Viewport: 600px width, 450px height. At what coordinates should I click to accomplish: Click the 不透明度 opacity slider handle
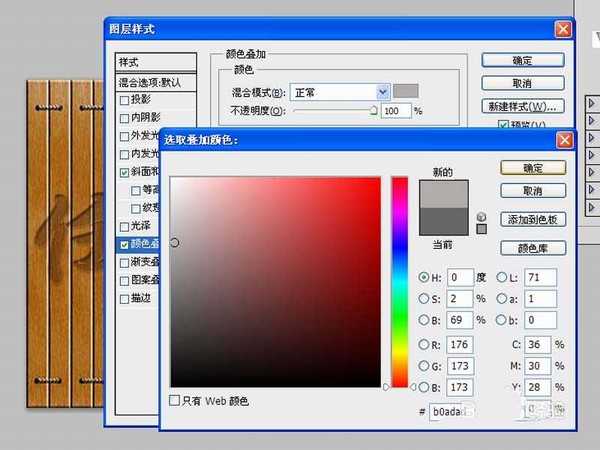[374, 110]
